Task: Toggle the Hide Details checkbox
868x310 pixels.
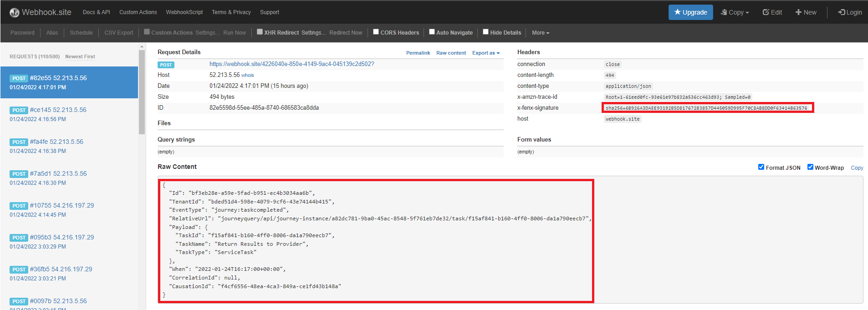Action: click(x=485, y=32)
